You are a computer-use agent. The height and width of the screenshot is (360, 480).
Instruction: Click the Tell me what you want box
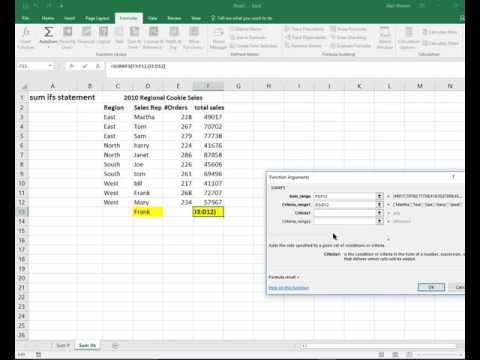[x=242, y=18]
